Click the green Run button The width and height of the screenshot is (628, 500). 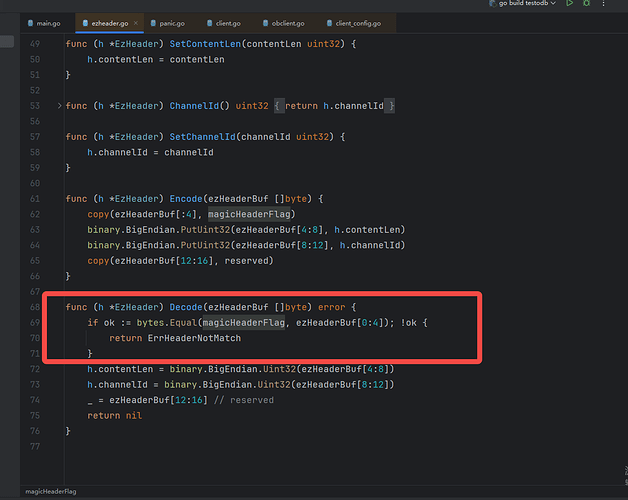click(569, 3)
